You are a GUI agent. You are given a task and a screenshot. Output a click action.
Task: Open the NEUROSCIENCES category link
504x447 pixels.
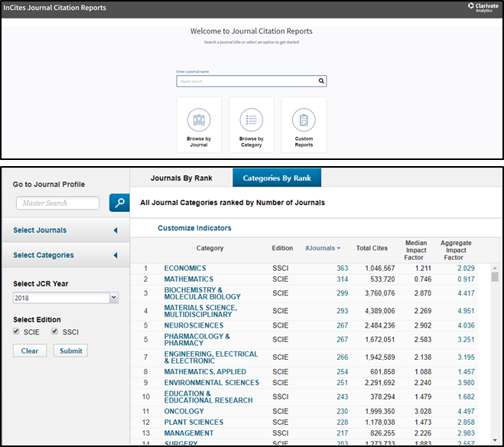click(193, 325)
